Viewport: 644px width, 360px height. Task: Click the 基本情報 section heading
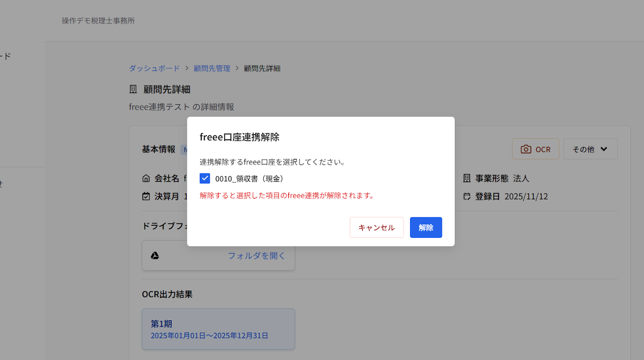point(158,149)
